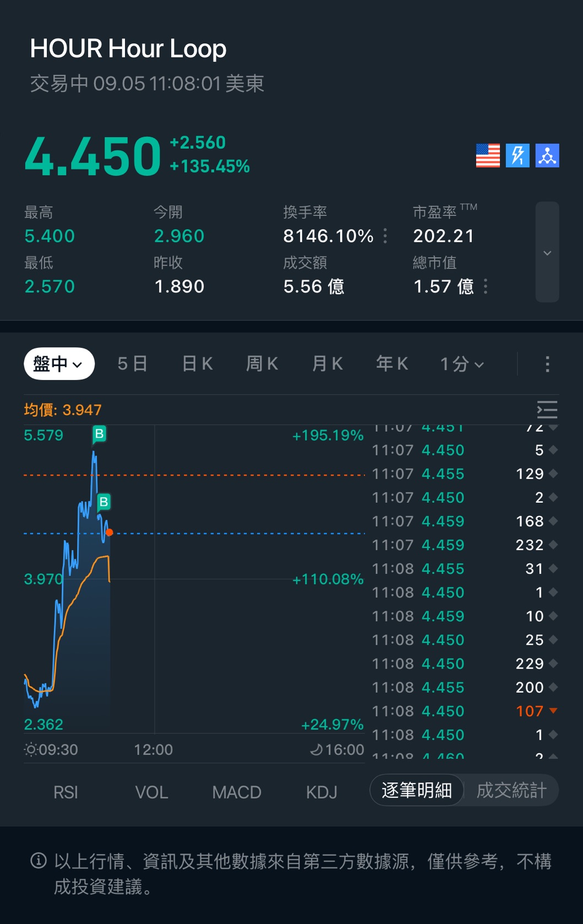The image size is (583, 924).
Task: Switch to 逐筆明細 view
Action: (417, 790)
